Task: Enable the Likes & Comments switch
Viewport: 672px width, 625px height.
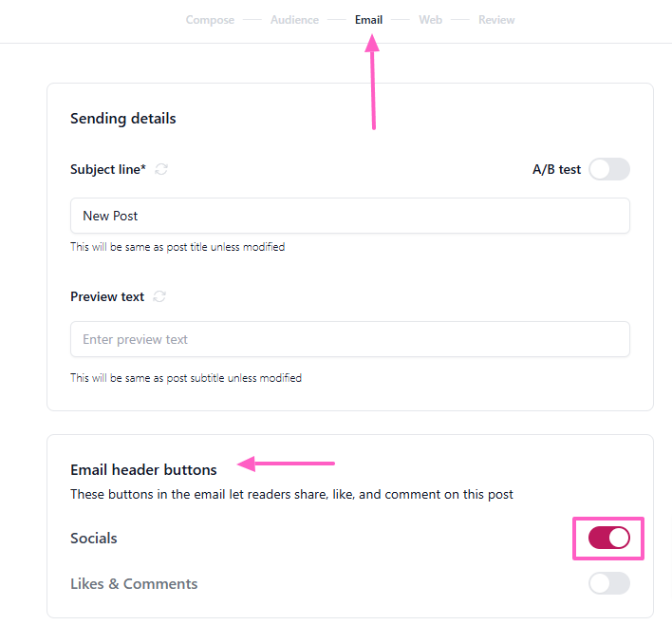Action: (x=608, y=583)
